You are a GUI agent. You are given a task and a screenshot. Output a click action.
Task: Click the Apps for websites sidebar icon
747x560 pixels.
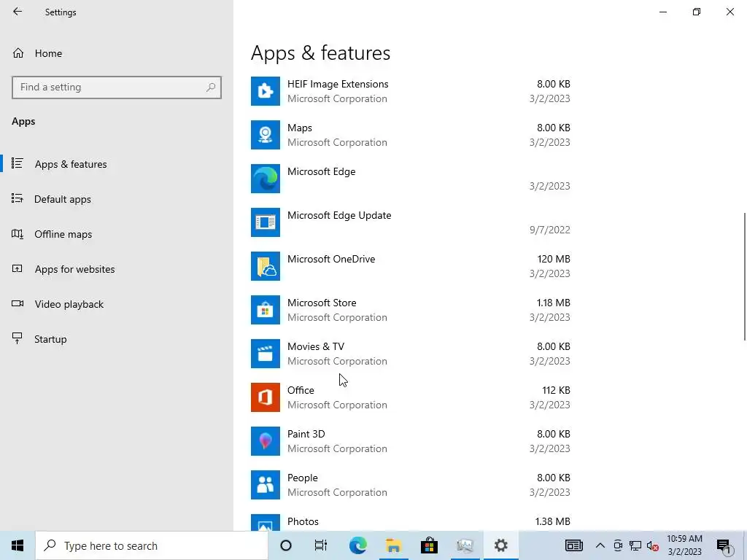(x=18, y=268)
